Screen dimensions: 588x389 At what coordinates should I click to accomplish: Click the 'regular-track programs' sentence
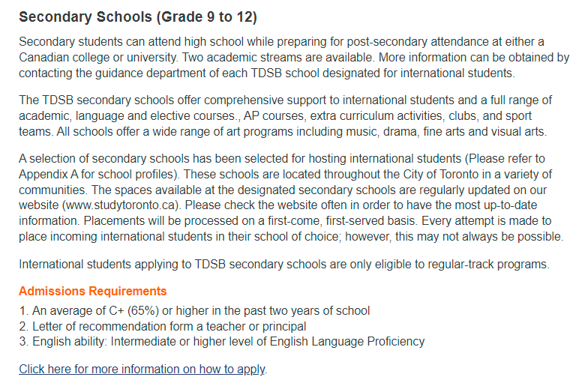pos(283,264)
